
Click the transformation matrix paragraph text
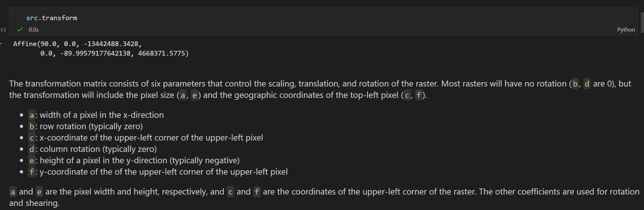(320, 89)
